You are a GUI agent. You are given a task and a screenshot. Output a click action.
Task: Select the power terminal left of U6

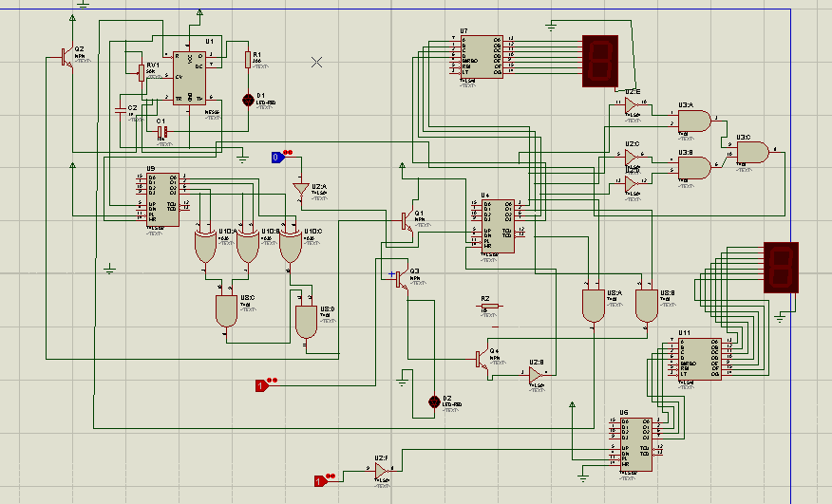572,404
